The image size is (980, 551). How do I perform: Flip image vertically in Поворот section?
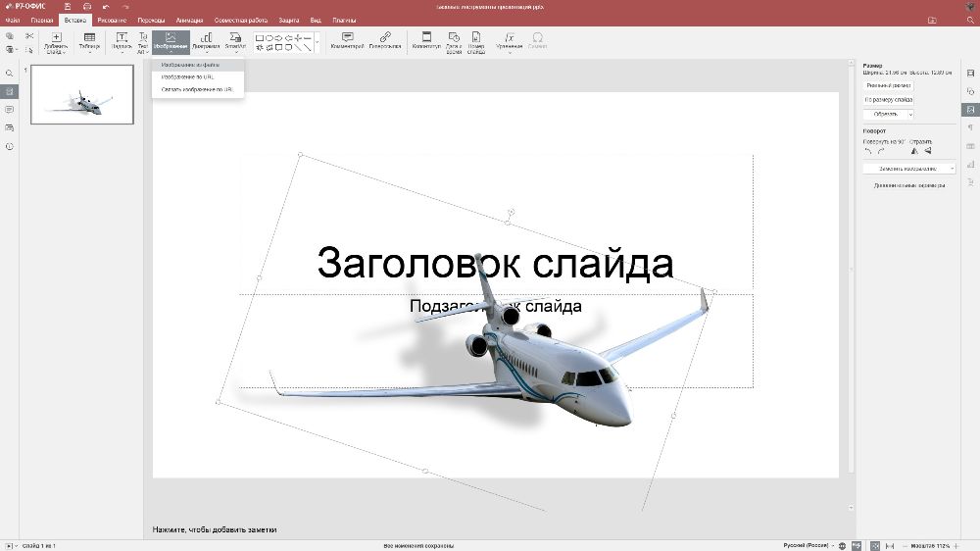coord(927,151)
